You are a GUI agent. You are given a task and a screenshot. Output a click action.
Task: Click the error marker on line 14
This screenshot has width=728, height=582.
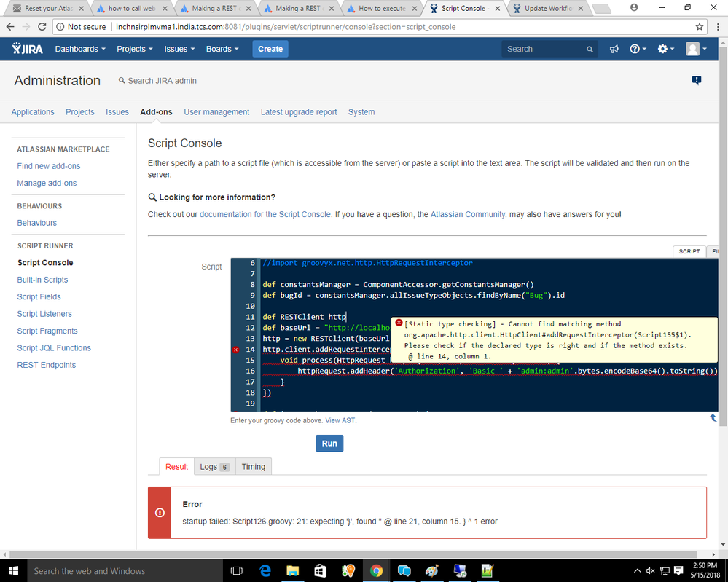(x=236, y=350)
